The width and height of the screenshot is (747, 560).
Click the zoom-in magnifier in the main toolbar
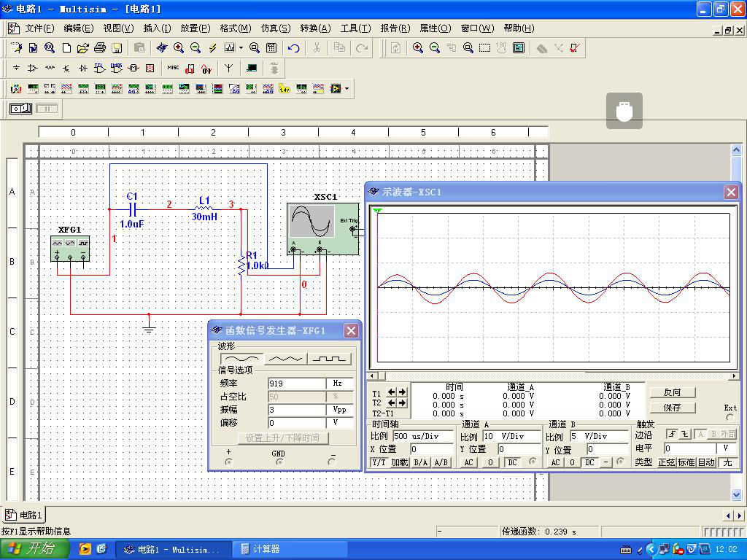[179, 48]
